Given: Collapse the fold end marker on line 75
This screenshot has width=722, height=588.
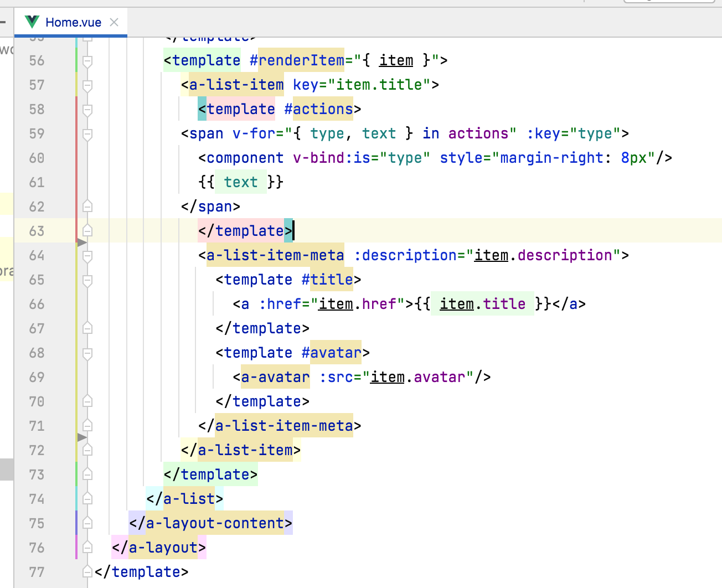Looking at the screenshot, I should click(x=87, y=523).
